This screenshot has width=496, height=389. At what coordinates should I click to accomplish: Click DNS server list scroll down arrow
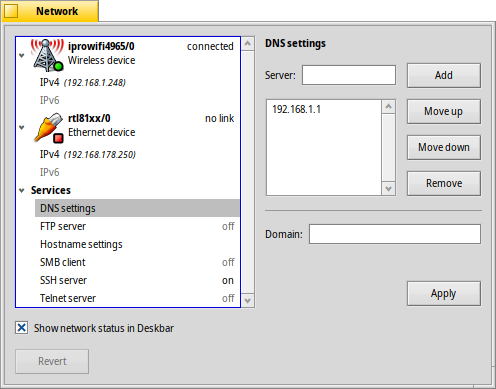[x=388, y=189]
